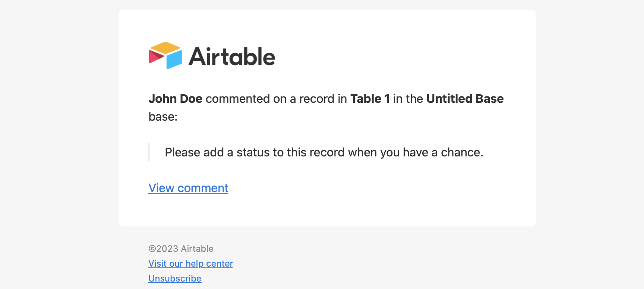Click the gray quote bar beside the comment
Screen dimensions: 644x289
coord(149,152)
